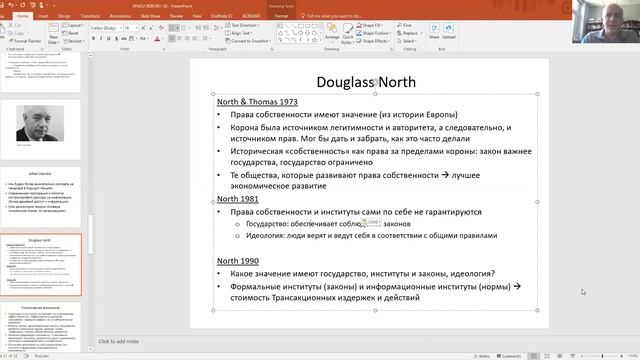This screenshot has height=360, width=640.
Task: Open the Select dropdown in the Editing group
Action: (407, 41)
